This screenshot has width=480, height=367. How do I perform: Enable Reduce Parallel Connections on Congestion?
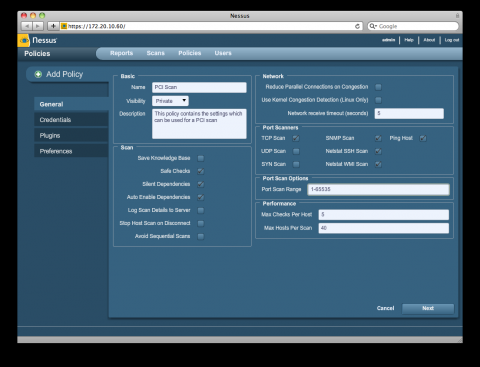378,87
